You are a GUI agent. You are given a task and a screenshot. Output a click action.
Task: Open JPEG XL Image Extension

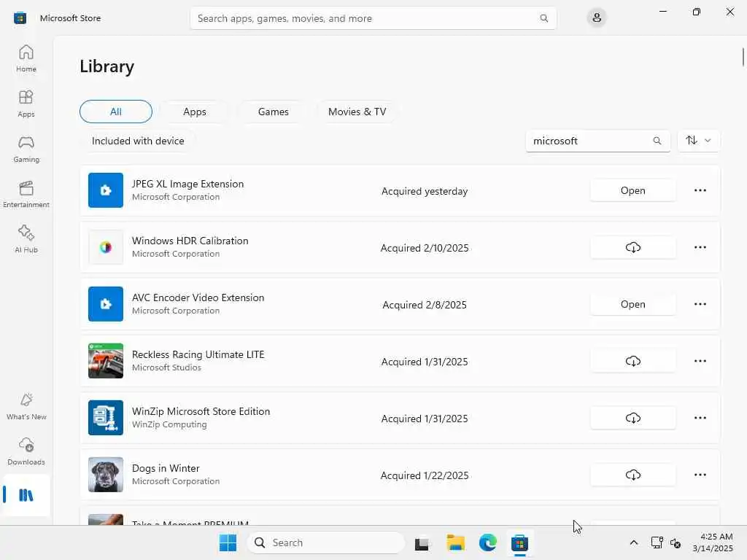click(632, 190)
